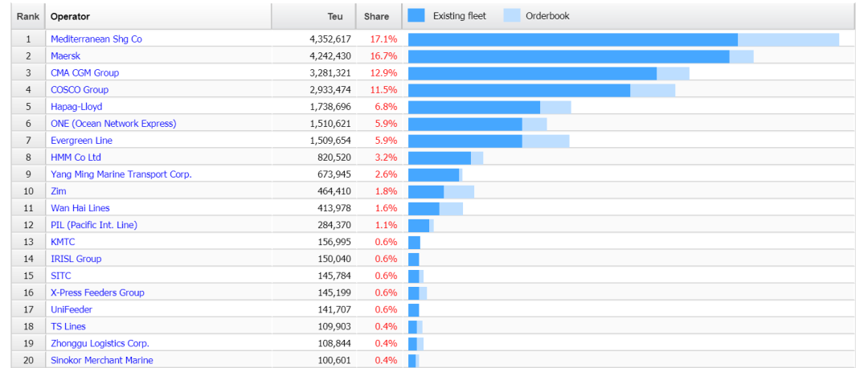This screenshot has width=868, height=368.
Task: Sort by the Share column header
Action: [376, 16]
